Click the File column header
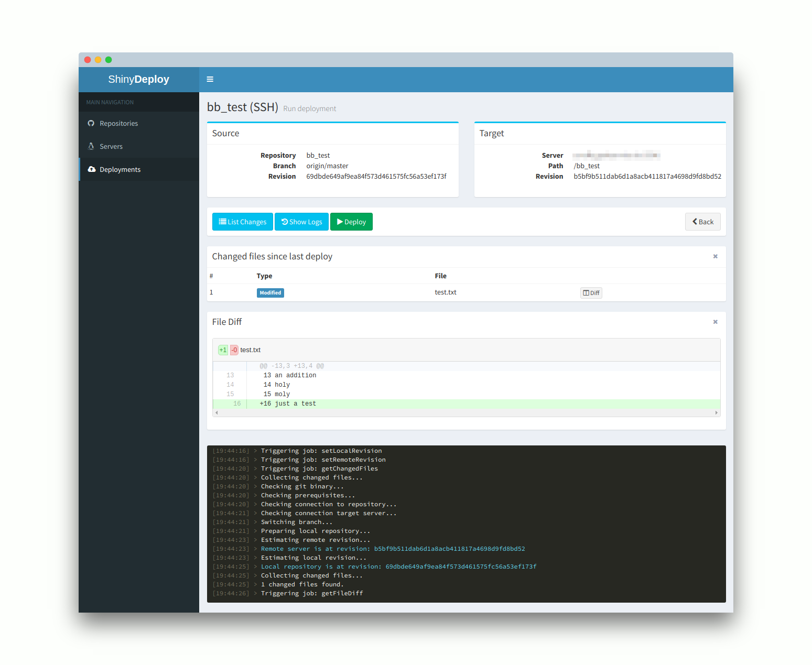Viewport: 812px width, 665px height. coord(440,276)
